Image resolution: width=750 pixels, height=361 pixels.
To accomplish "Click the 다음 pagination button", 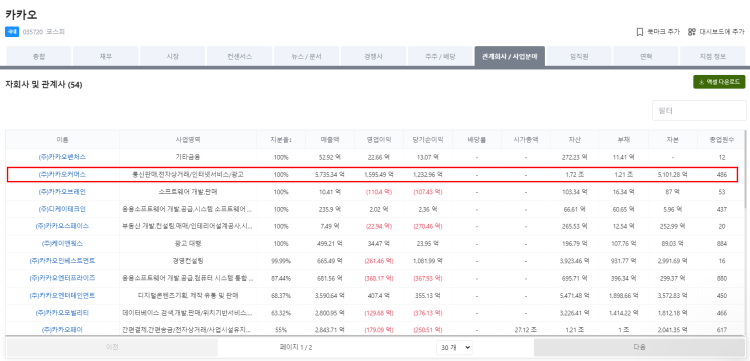I will (639, 348).
